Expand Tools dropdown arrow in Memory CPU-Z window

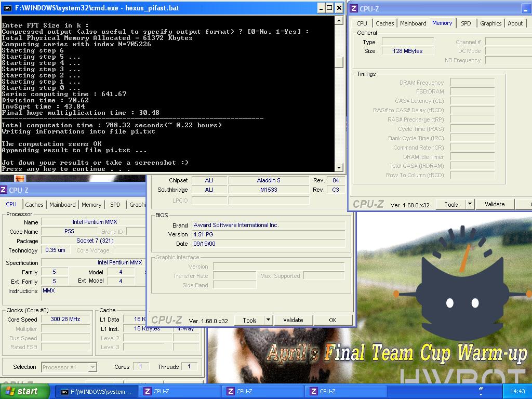470,205
